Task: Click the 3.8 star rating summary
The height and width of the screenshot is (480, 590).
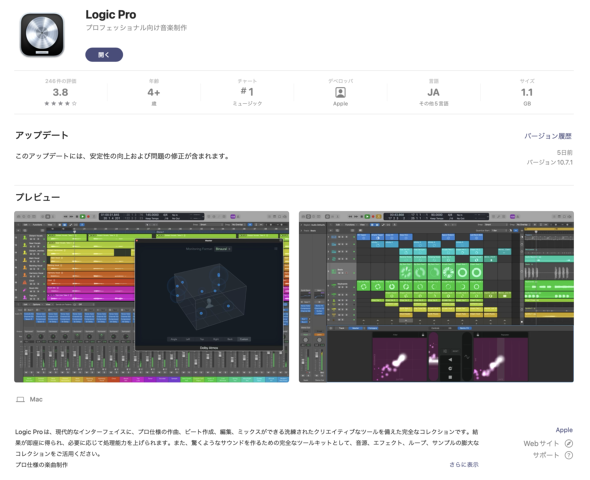Action: point(61,92)
